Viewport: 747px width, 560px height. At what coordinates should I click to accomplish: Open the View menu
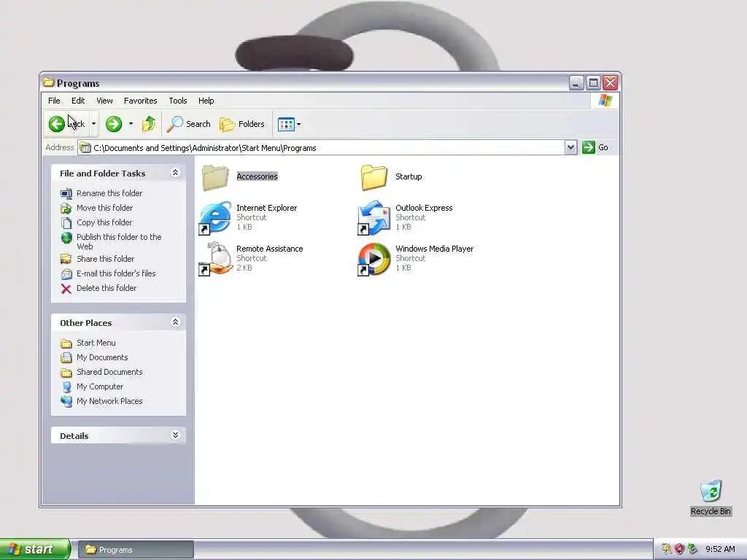(x=104, y=101)
